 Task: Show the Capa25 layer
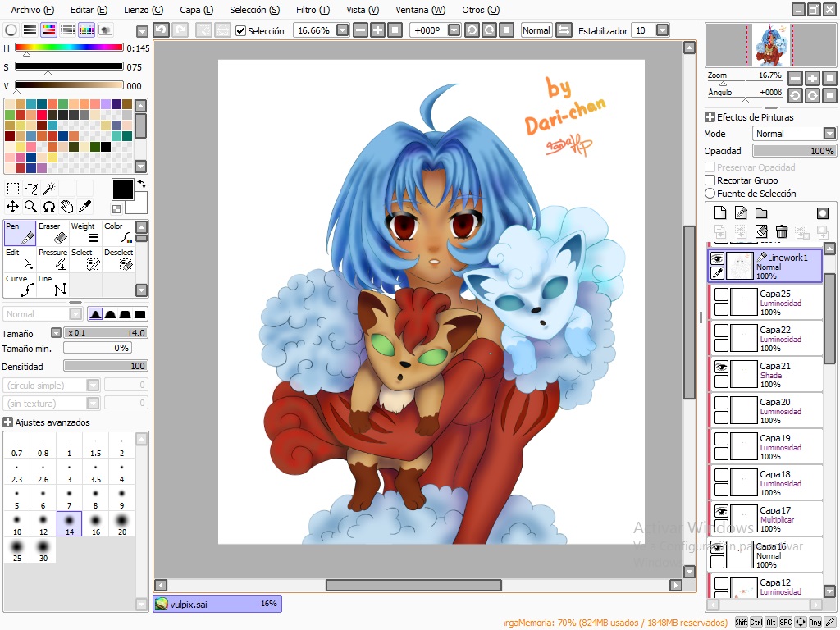click(721, 294)
